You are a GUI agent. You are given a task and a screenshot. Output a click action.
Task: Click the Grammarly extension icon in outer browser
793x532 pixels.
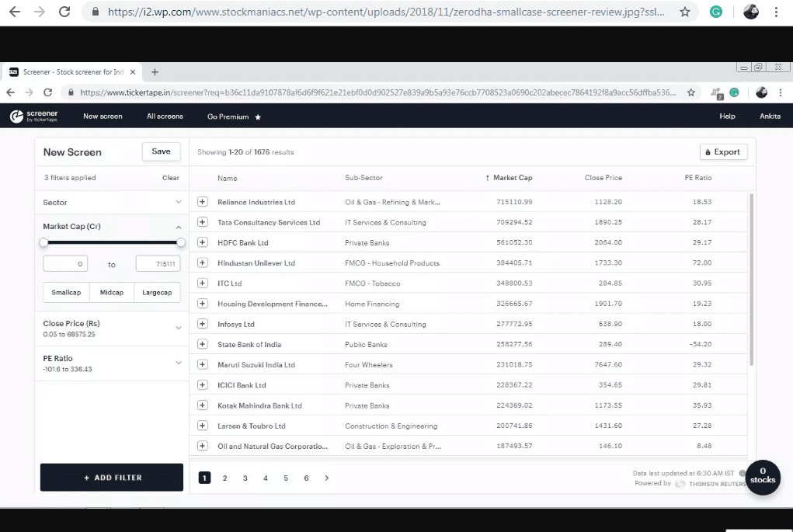point(716,12)
